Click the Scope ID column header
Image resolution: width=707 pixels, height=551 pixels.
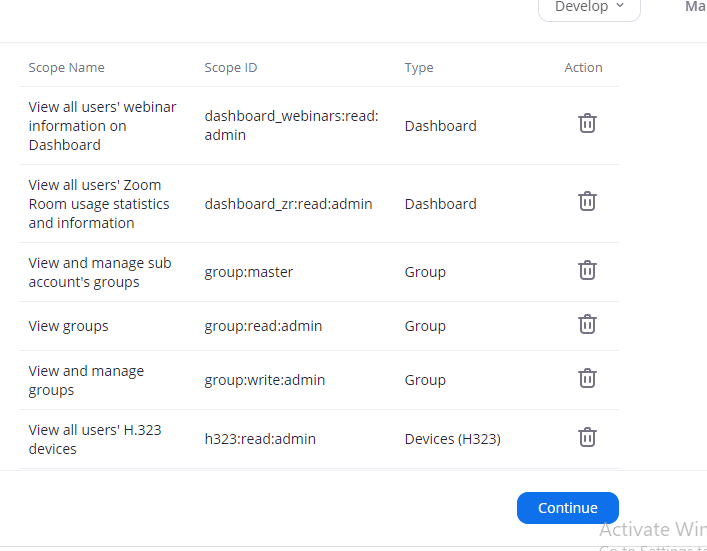click(x=231, y=68)
